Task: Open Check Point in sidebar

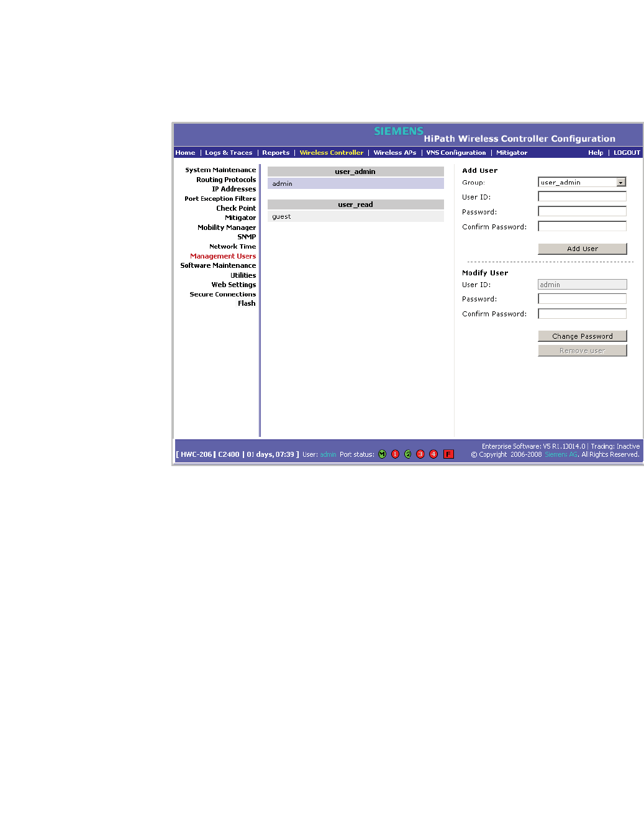Action: point(236,208)
